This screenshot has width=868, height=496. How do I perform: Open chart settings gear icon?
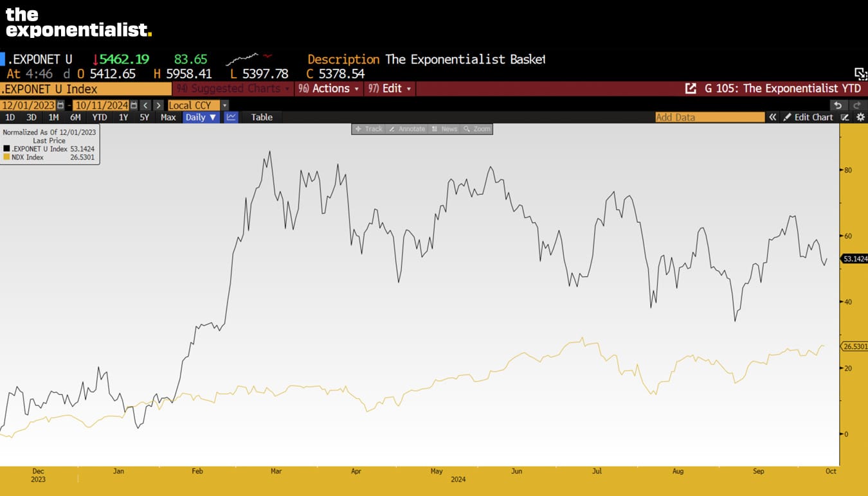coord(861,117)
